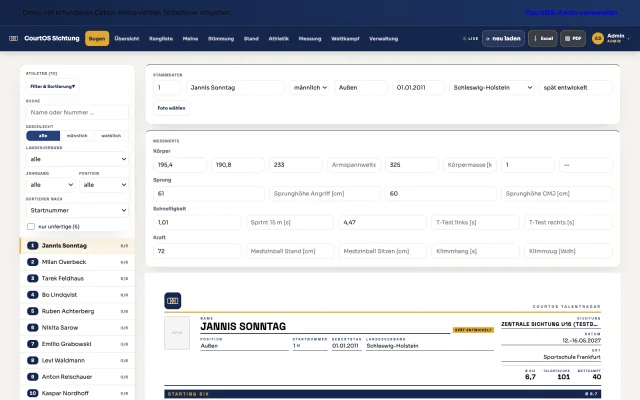The width and height of the screenshot is (640, 400).
Task: Select 'weiblich' in gender filter
Action: (111, 136)
